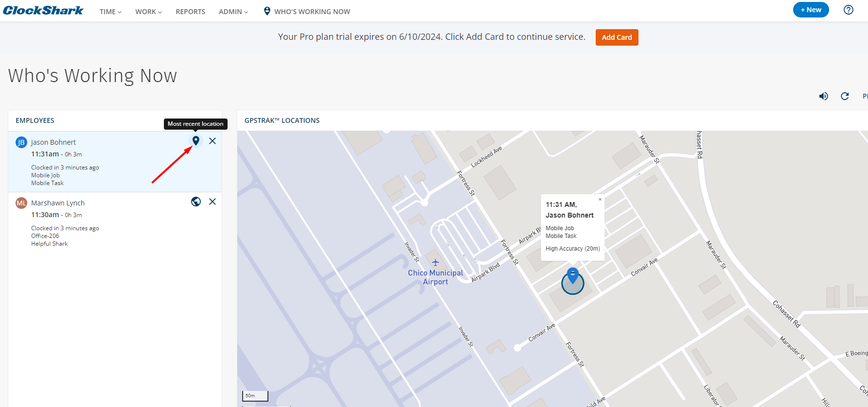Click the 11:31am clock-in time text
Screen dimensions: 868x407
pyautogui.click(x=45, y=154)
